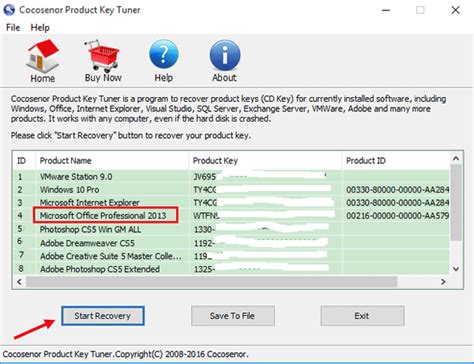The image size is (474, 364).
Task: Click the horizontal scrollbar right arrow
Action: [443, 282]
